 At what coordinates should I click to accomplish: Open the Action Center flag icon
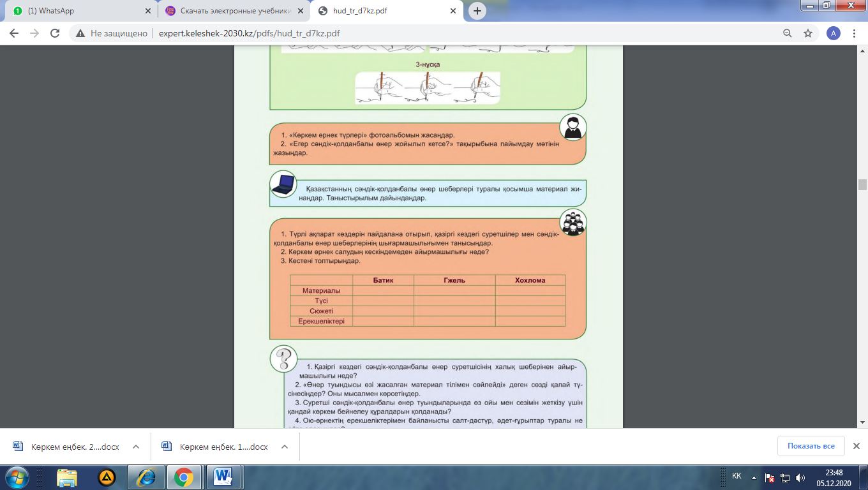coord(770,477)
